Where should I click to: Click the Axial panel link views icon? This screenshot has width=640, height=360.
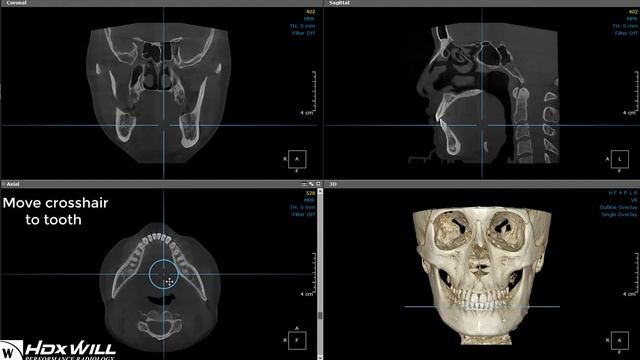point(311,184)
